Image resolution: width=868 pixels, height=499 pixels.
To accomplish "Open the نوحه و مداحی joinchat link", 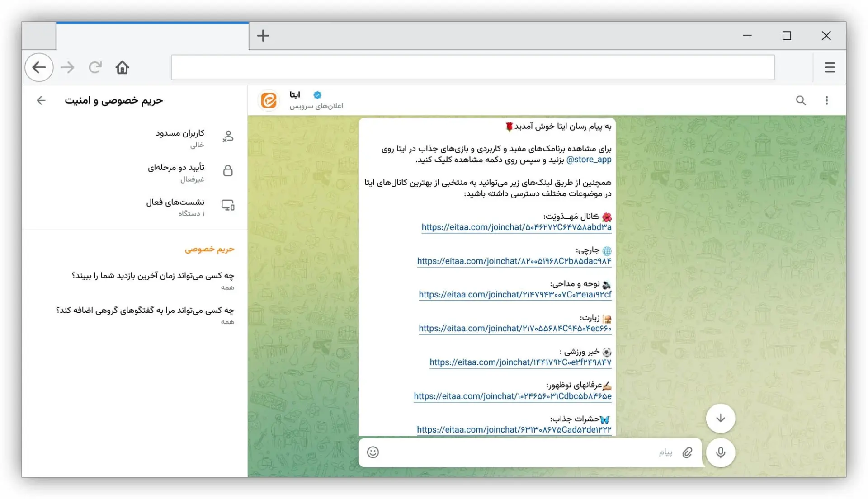I will click(515, 295).
